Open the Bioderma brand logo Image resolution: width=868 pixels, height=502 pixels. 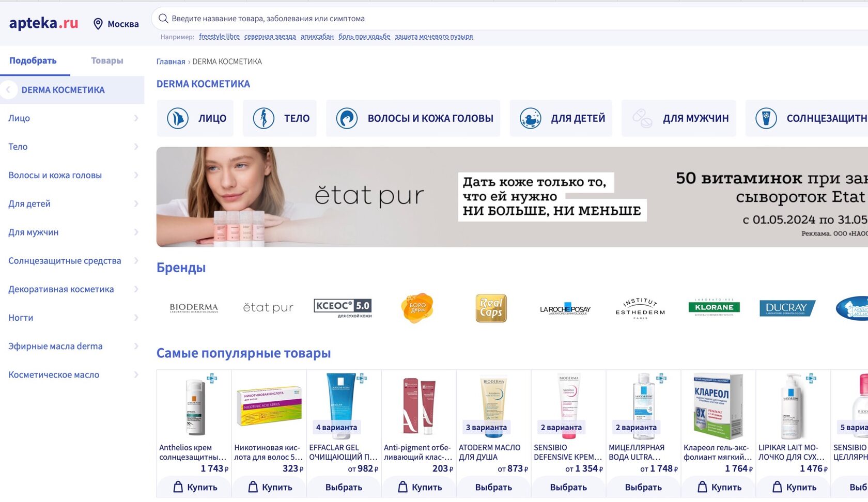(194, 308)
